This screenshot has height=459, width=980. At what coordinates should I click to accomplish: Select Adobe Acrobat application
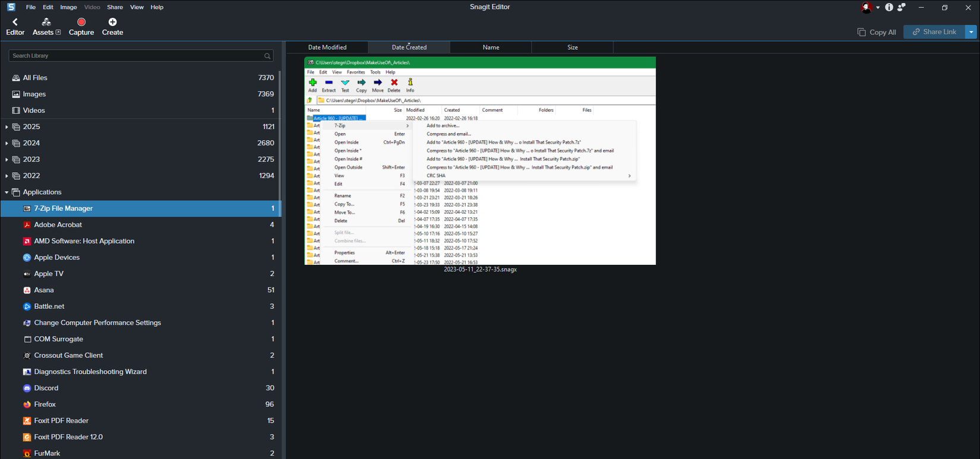coord(140,224)
